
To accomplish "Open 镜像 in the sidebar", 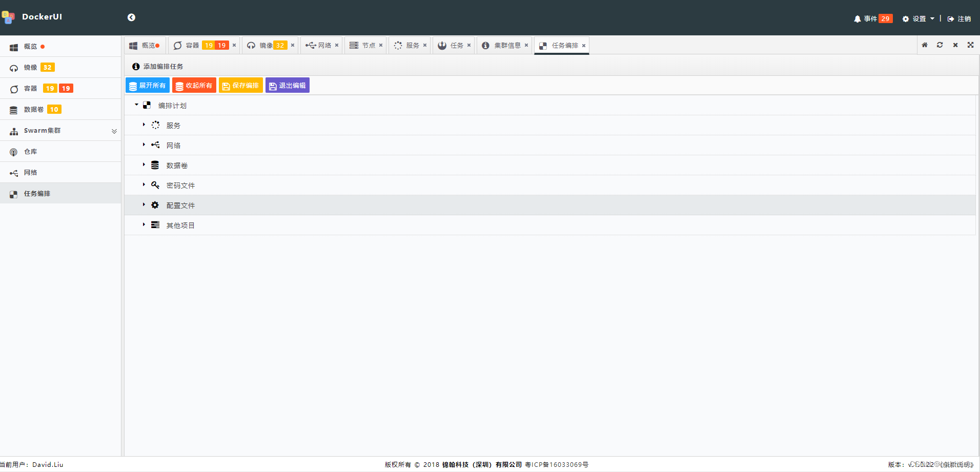I will pos(60,67).
